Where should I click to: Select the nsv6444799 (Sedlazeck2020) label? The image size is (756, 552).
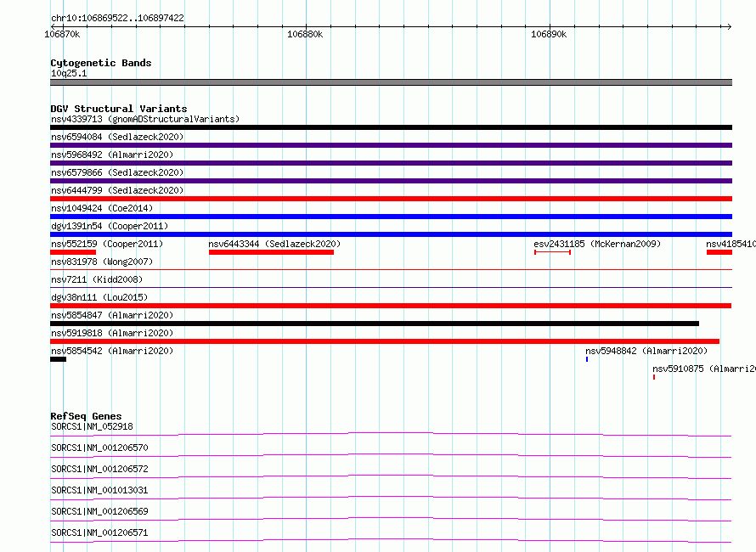coord(117,190)
